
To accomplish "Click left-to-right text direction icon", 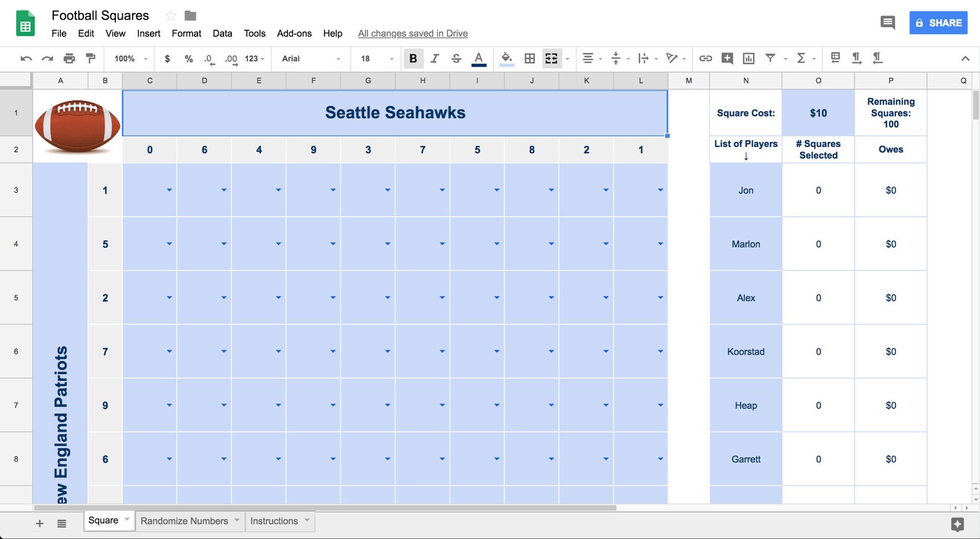I will point(857,58).
